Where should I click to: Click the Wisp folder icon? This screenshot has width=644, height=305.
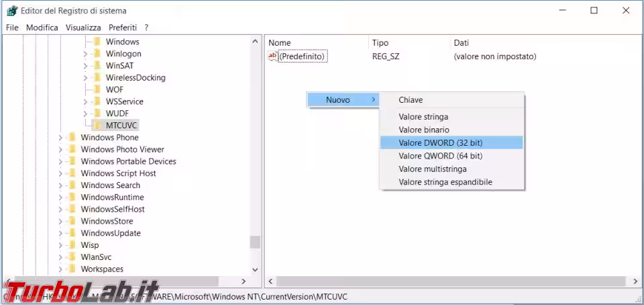coord(72,245)
